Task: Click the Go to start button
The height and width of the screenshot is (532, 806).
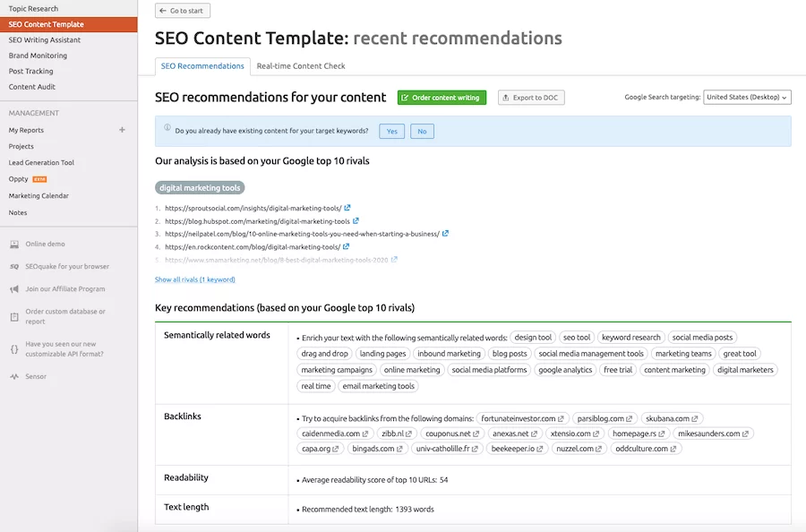Action: tap(183, 10)
